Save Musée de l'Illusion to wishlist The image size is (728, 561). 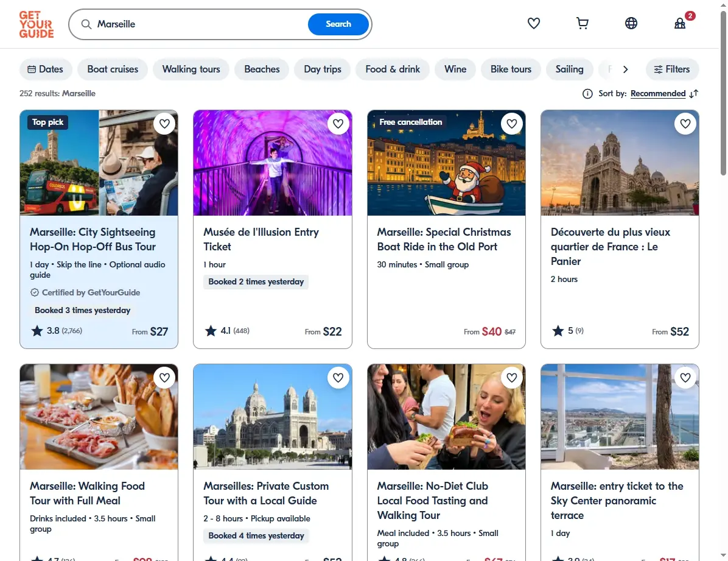(338, 124)
